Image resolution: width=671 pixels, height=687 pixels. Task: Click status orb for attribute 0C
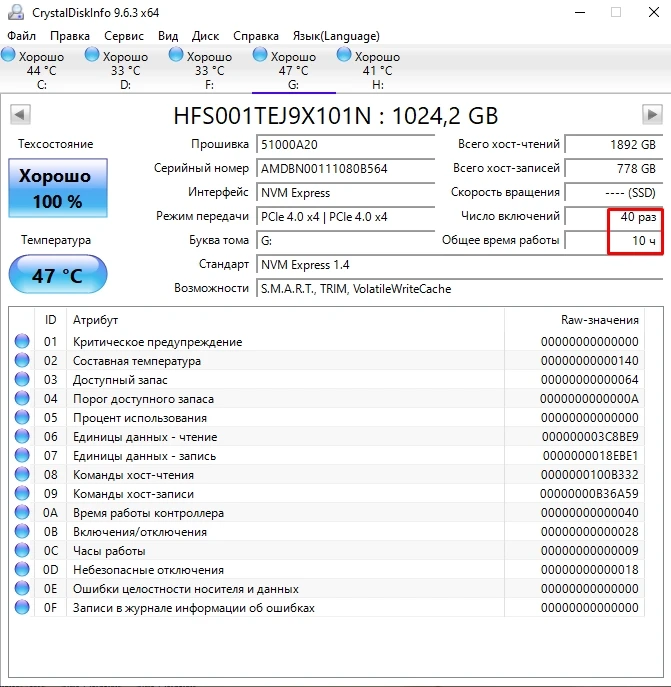click(22, 550)
